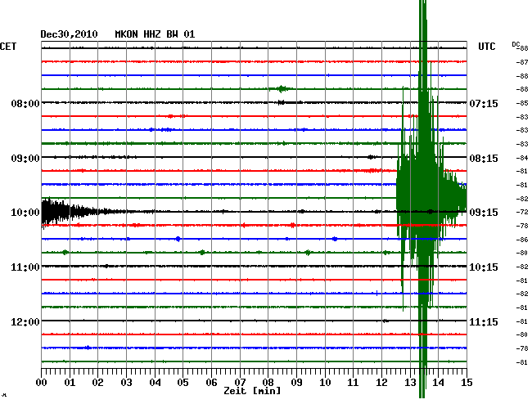Click the date label "Dec30,2010"
Screen dimensions: 532x404
(x=69, y=34)
